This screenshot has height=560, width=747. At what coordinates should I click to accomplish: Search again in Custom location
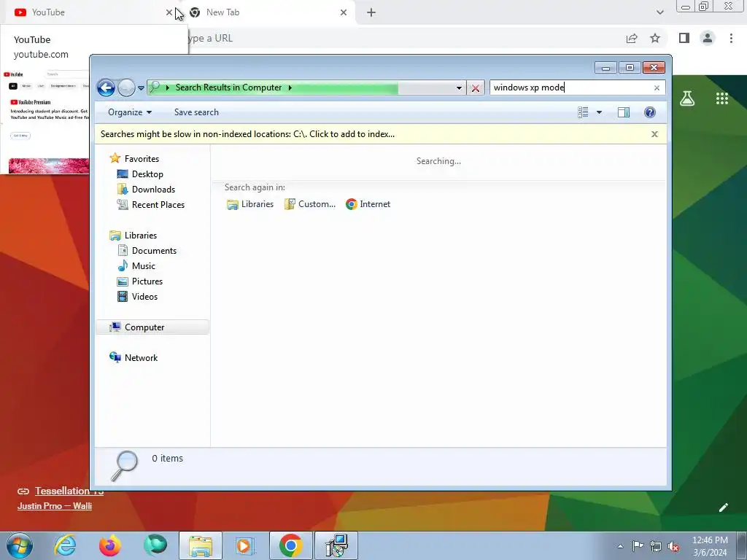(310, 204)
